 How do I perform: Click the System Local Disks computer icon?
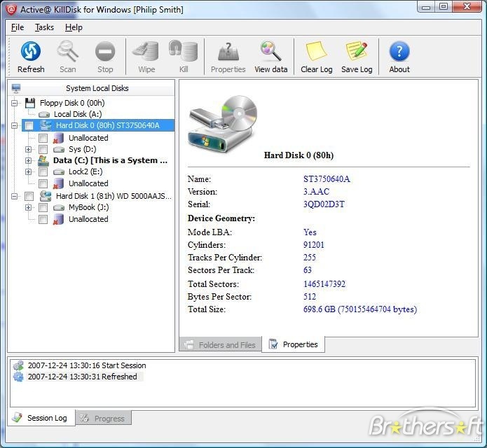pos(16,88)
